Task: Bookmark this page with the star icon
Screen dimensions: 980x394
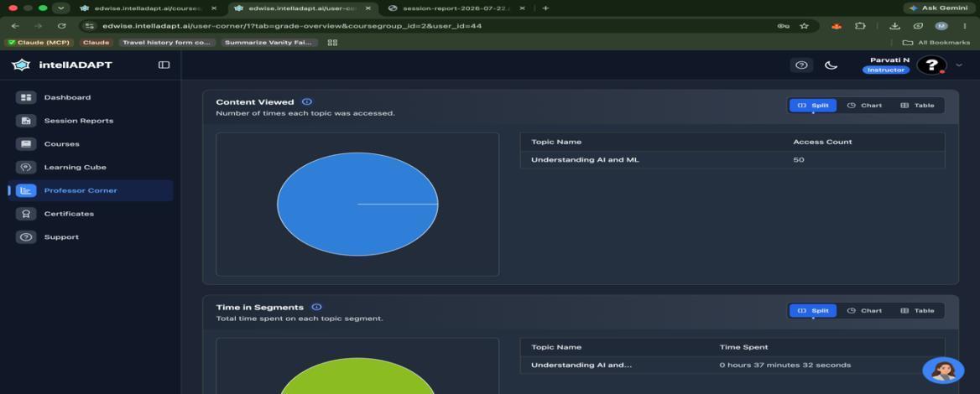Action: coord(805,26)
